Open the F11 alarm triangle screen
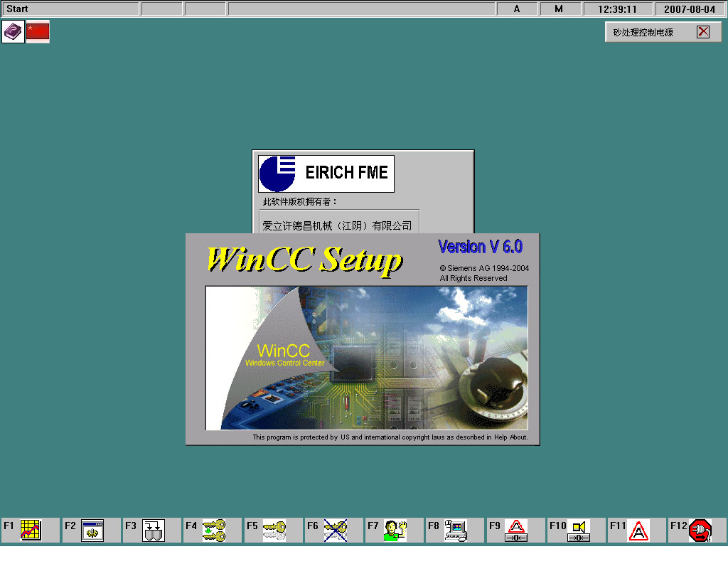728x586 pixels. tap(639, 531)
